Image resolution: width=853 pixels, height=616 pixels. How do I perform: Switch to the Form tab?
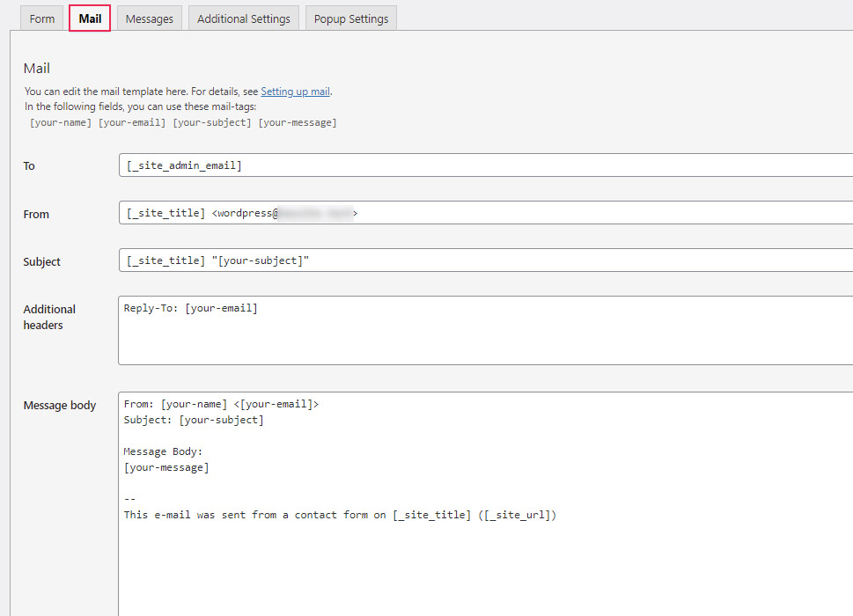tap(42, 18)
